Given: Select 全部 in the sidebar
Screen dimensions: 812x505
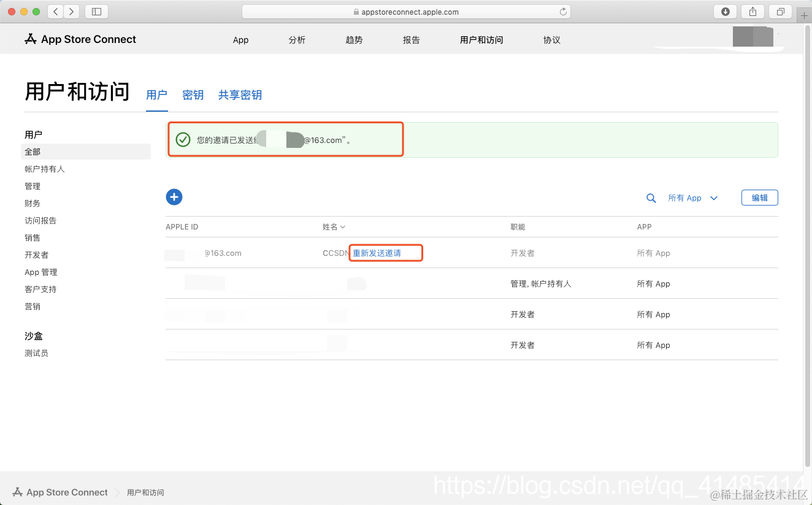Looking at the screenshot, I should pos(86,152).
